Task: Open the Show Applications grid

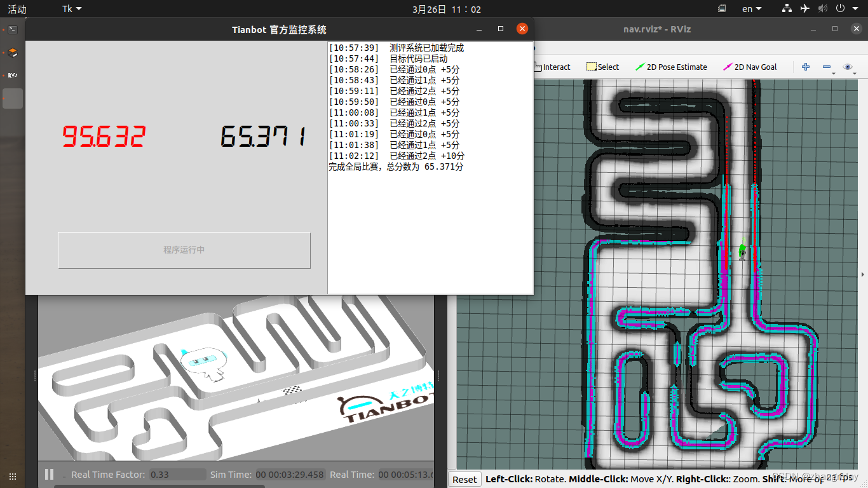Action: 13,477
